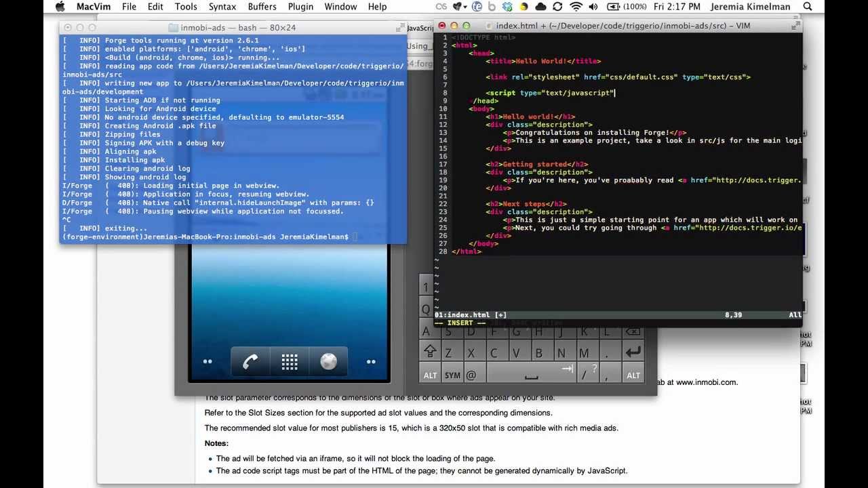
Task: Click the clock showing Fri 2:17 PM
Action: pos(677,7)
